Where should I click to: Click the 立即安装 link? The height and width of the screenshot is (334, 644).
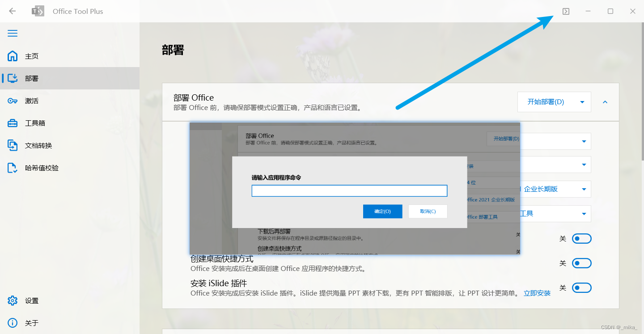(x=537, y=293)
